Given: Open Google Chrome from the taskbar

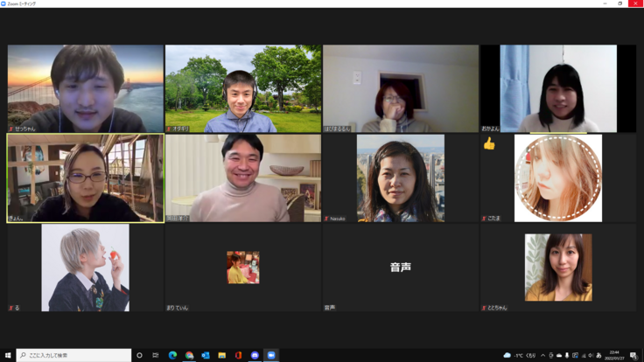Looking at the screenshot, I should (189, 355).
